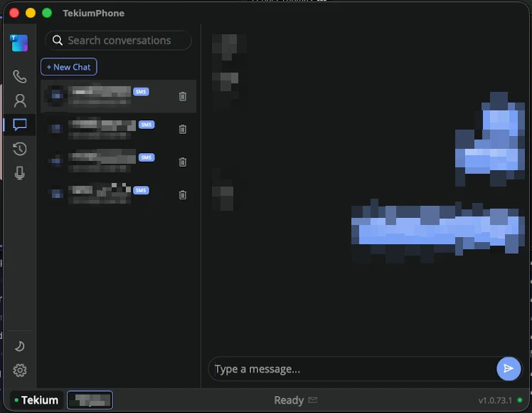
Task: Toggle dark mode moon icon
Action: click(20, 346)
